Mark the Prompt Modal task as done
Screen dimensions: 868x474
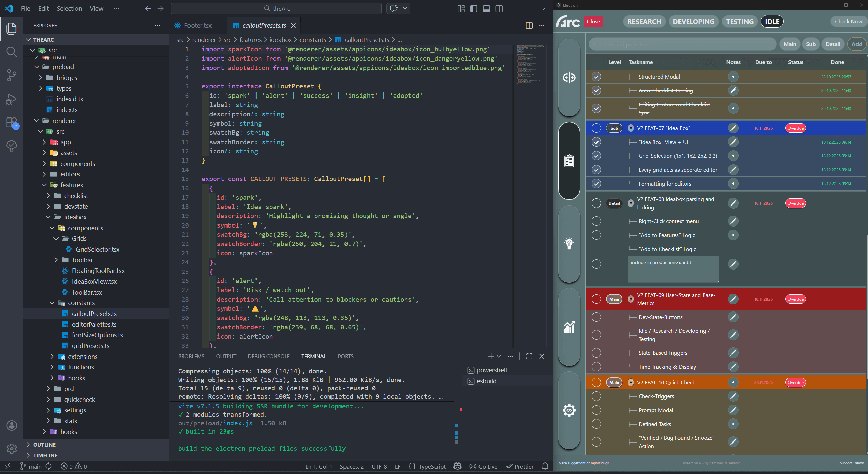pos(596,410)
